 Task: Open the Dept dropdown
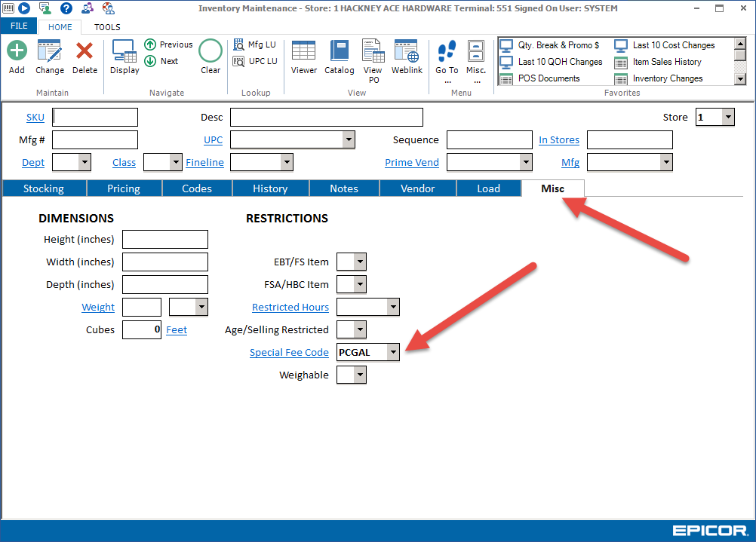(85, 162)
